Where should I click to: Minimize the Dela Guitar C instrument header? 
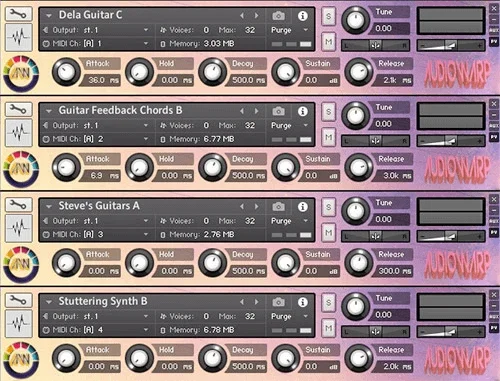point(494,20)
